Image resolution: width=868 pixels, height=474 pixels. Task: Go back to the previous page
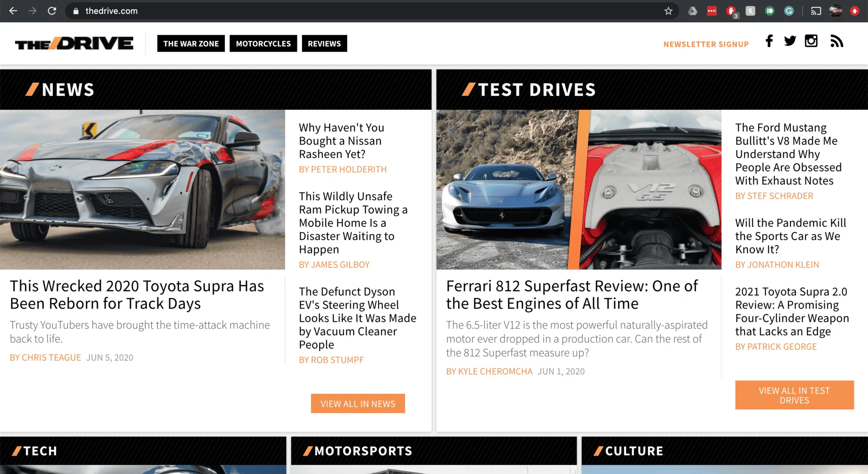(x=13, y=11)
